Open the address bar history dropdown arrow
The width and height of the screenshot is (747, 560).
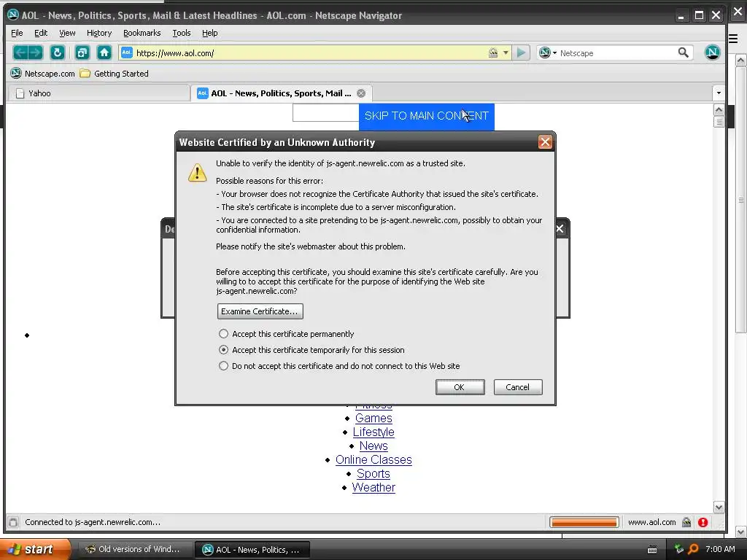[506, 52]
